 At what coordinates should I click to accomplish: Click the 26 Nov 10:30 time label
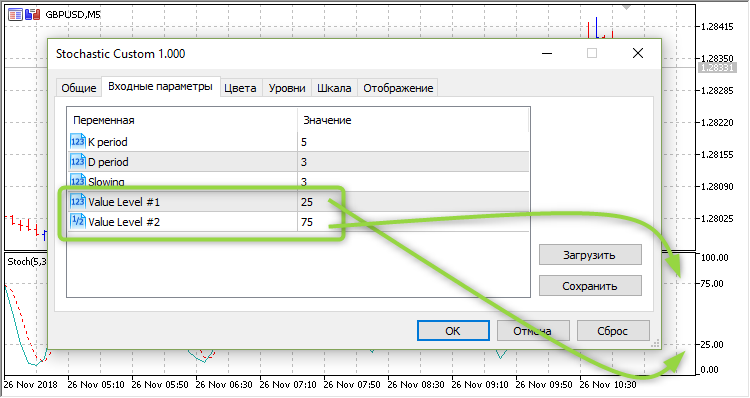coord(607,385)
